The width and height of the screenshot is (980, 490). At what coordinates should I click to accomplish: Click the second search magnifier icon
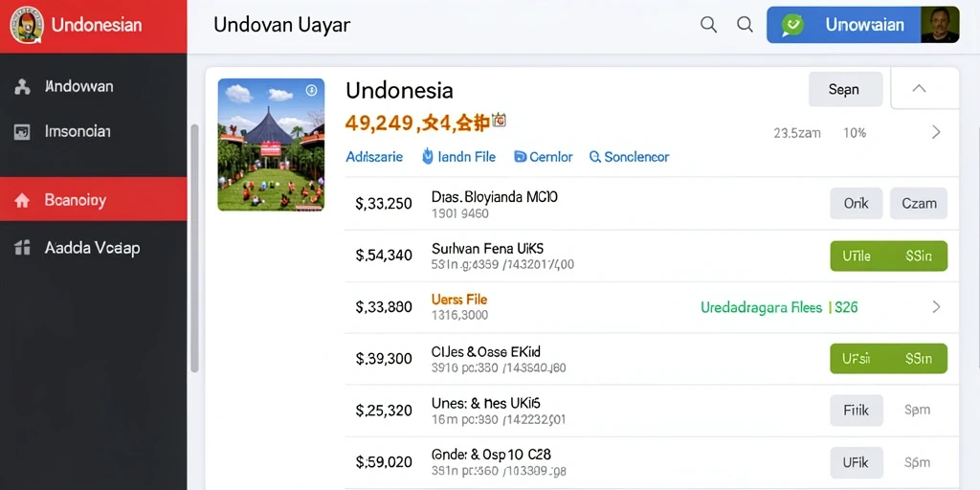click(745, 25)
